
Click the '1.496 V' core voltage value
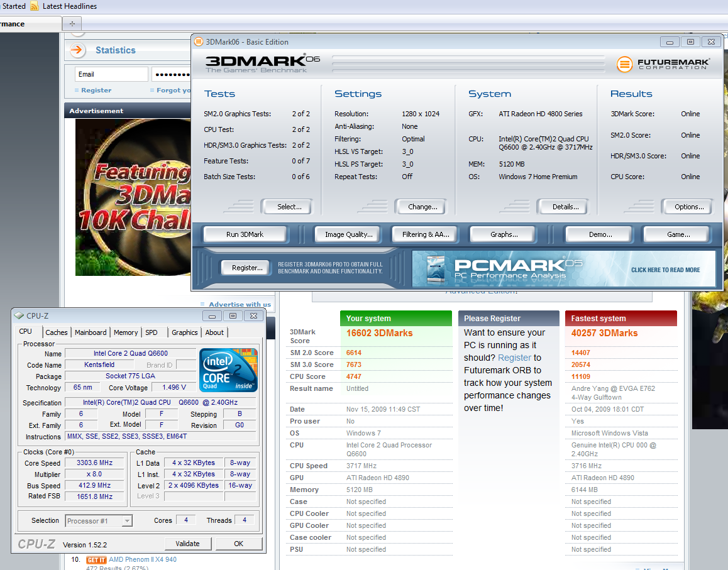(174, 388)
